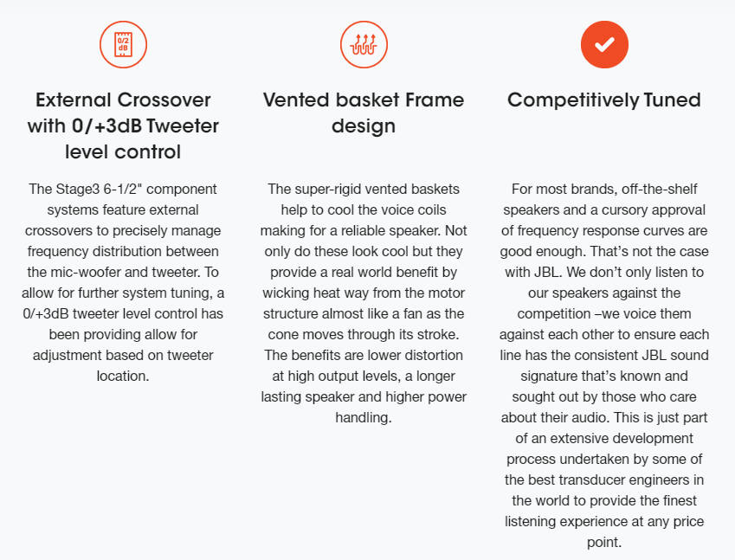The width and height of the screenshot is (735, 560).
Task: Click the super-rigid vented baskets paragraph
Action: click(364, 303)
